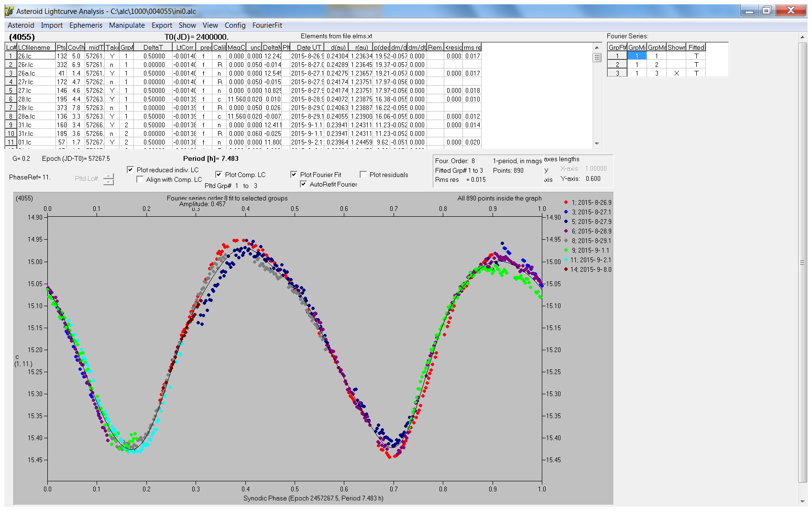
Task: Click the lightcurve table scroll down arrow
Action: 597,143
